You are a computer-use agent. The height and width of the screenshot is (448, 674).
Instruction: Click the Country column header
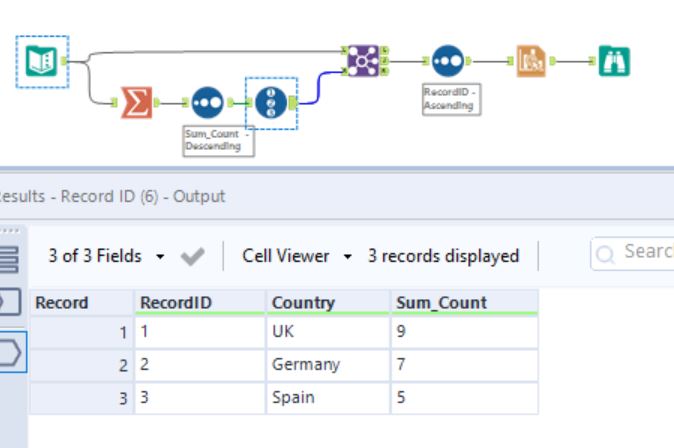(302, 302)
